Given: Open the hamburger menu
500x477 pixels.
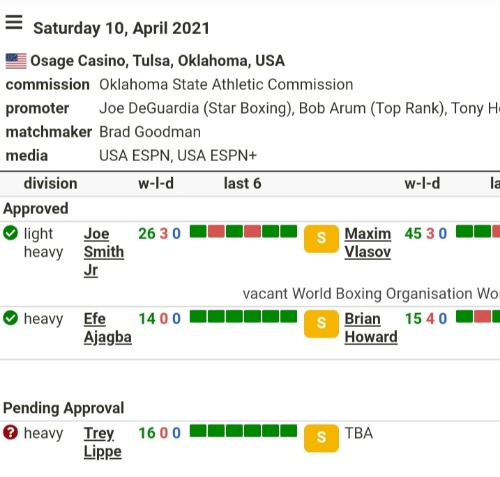Looking at the screenshot, I should tap(14, 23).
